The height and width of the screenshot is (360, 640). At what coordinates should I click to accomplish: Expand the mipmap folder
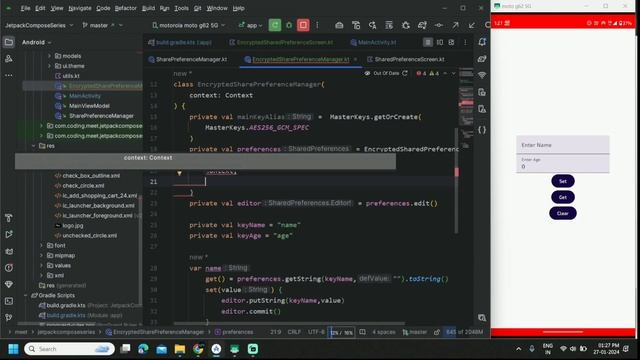pyautogui.click(x=41, y=256)
